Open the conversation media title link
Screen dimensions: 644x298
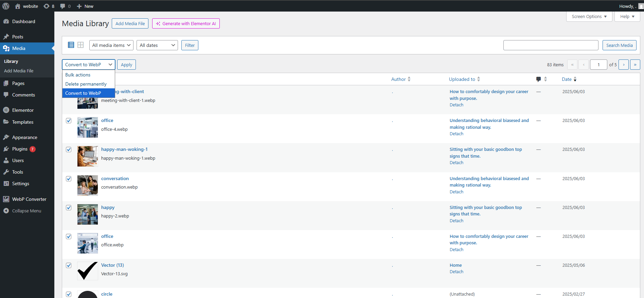coord(115,178)
